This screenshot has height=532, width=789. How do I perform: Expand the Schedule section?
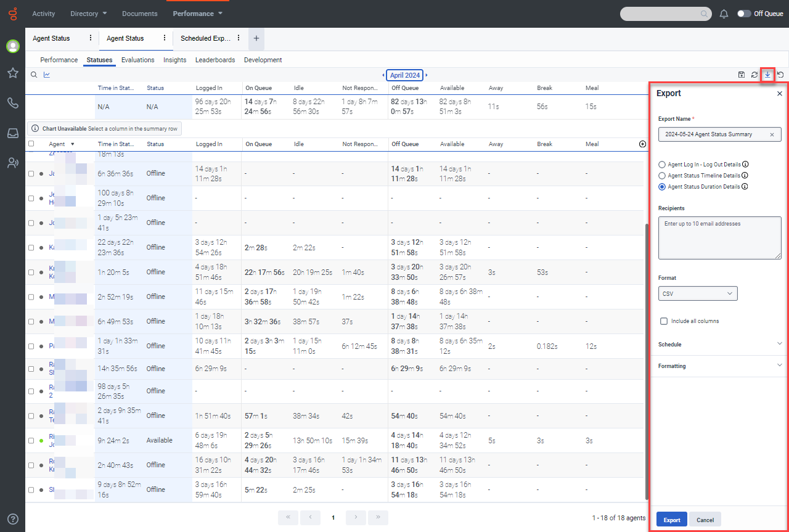click(x=719, y=344)
